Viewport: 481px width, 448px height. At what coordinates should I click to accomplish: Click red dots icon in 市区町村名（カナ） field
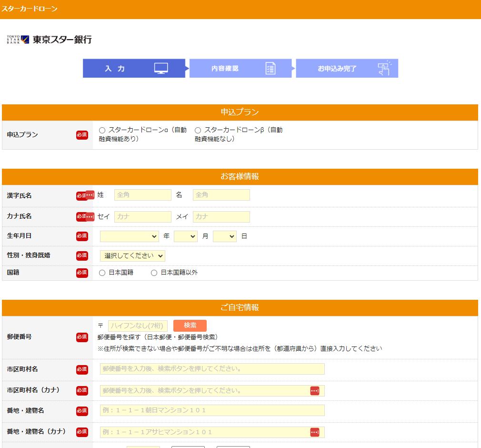click(315, 391)
